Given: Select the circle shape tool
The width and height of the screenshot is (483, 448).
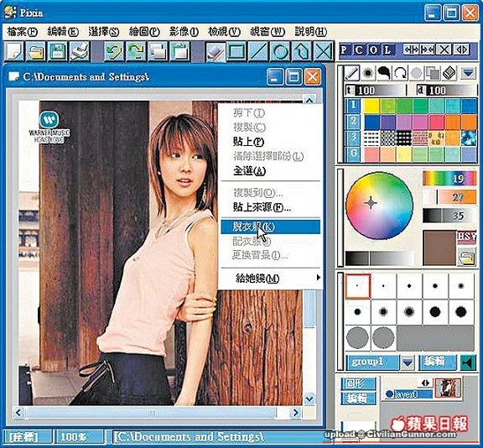Looking at the screenshot, I should click(x=280, y=51).
